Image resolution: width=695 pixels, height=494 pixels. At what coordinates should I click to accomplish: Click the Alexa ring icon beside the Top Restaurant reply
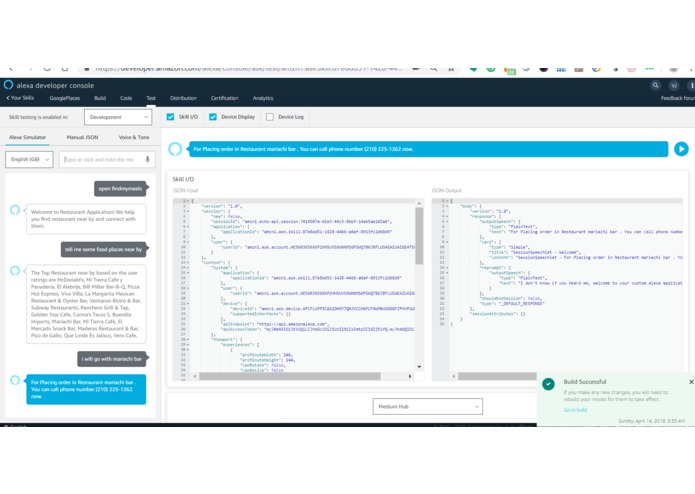click(x=15, y=270)
